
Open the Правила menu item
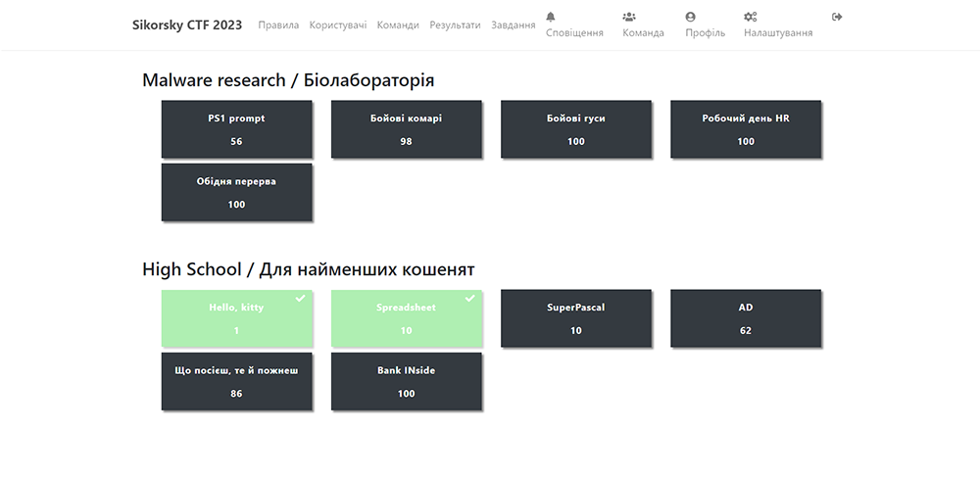point(278,24)
